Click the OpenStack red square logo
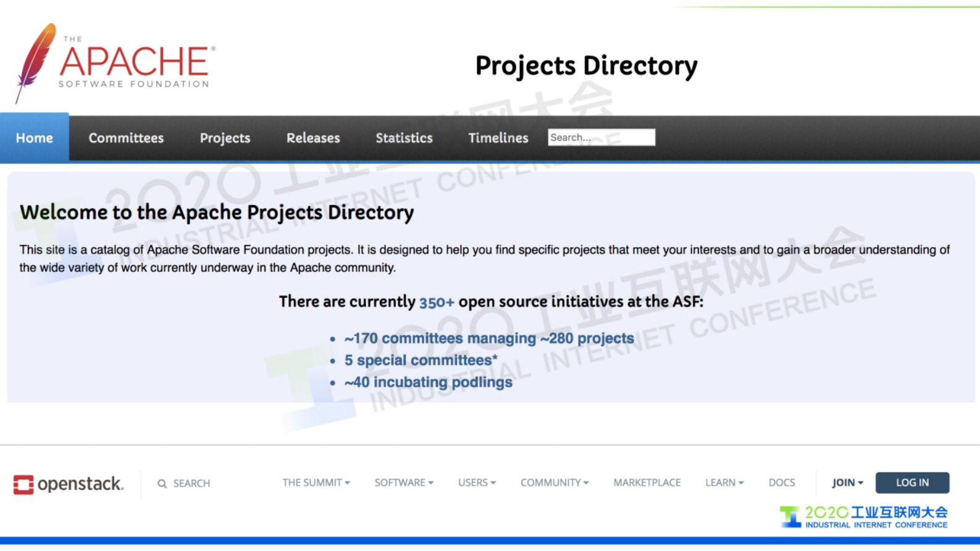 point(23,484)
